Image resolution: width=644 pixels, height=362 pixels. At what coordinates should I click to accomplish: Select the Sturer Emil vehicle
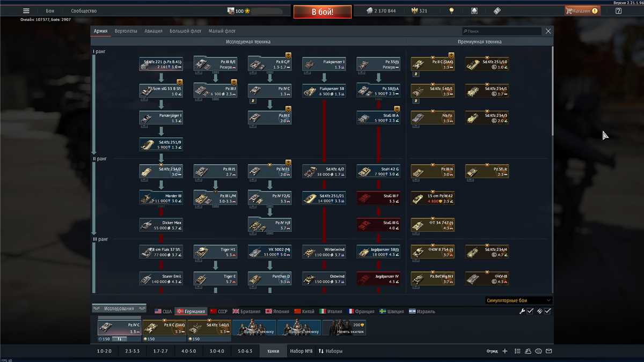160,278
